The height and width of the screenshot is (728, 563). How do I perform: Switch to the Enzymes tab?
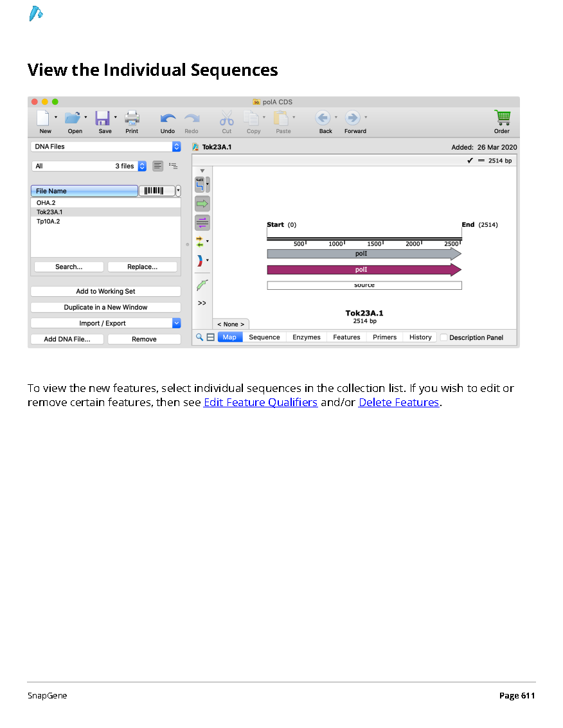coord(307,337)
